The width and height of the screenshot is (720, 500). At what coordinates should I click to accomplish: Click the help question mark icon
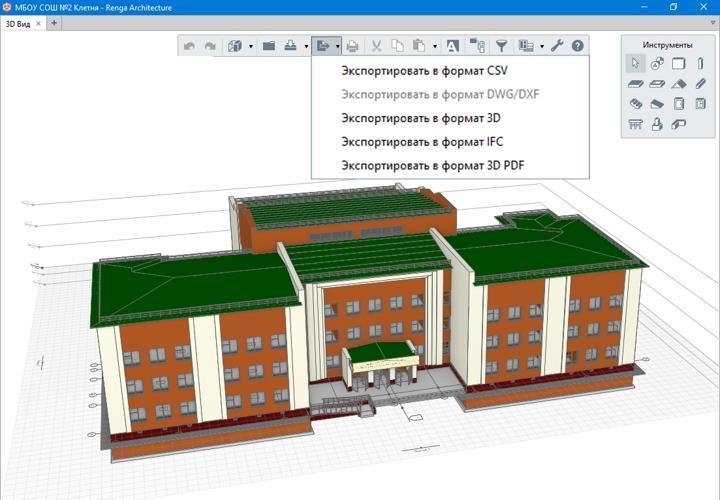click(x=578, y=45)
